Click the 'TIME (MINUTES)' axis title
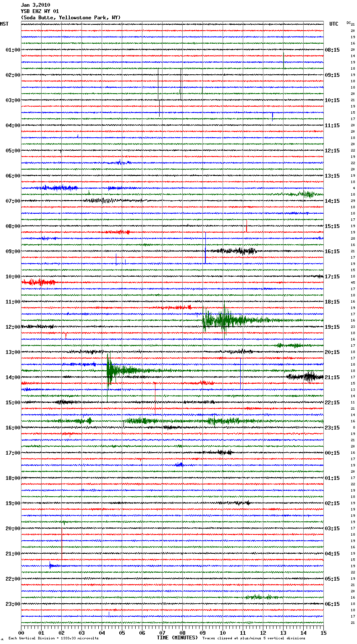The image size is (357, 644). tap(177, 638)
